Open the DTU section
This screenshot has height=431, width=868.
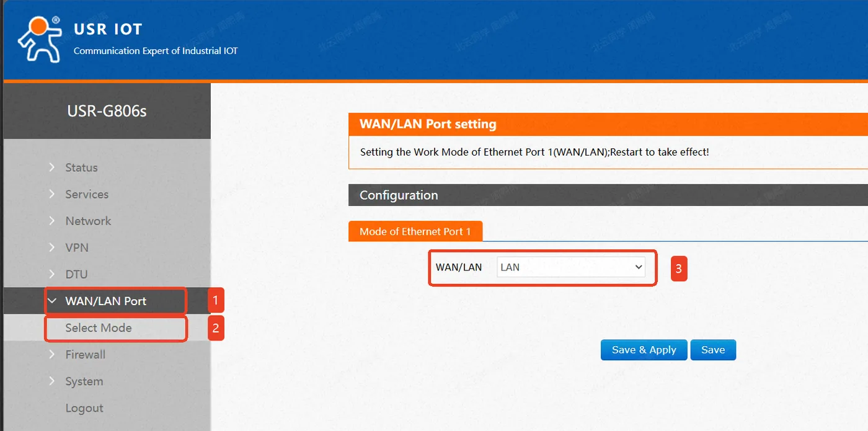(x=76, y=274)
